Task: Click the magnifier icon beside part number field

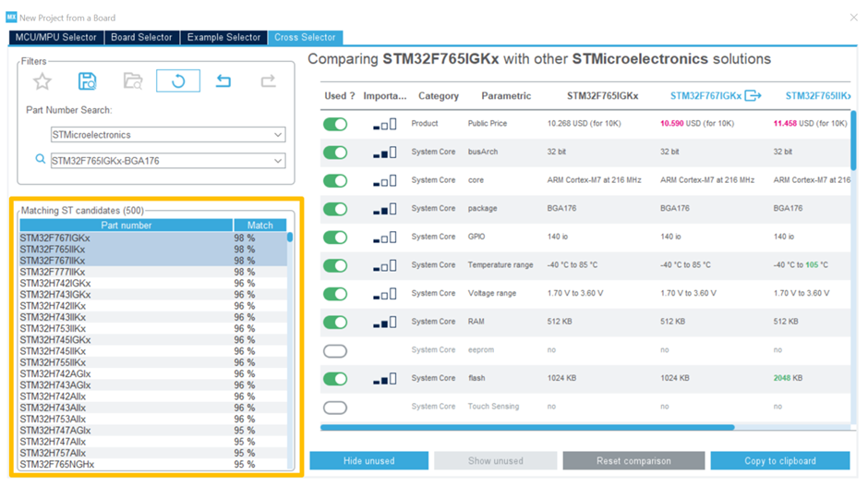Action: tap(40, 160)
